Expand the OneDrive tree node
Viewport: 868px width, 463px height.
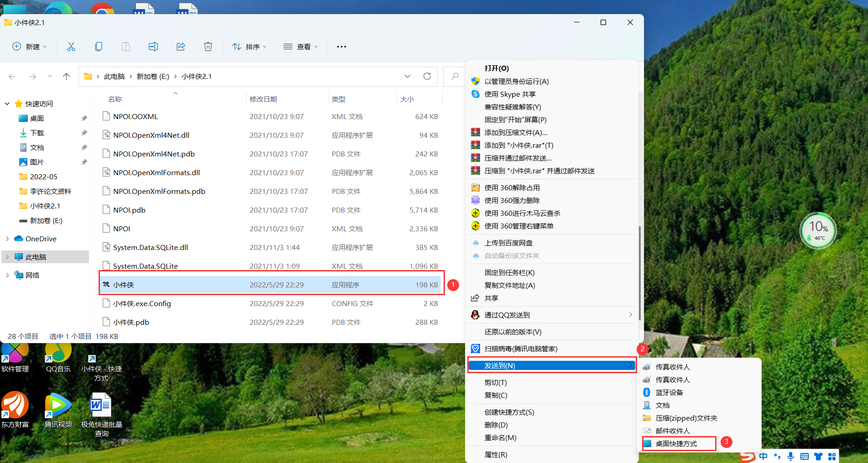point(7,239)
